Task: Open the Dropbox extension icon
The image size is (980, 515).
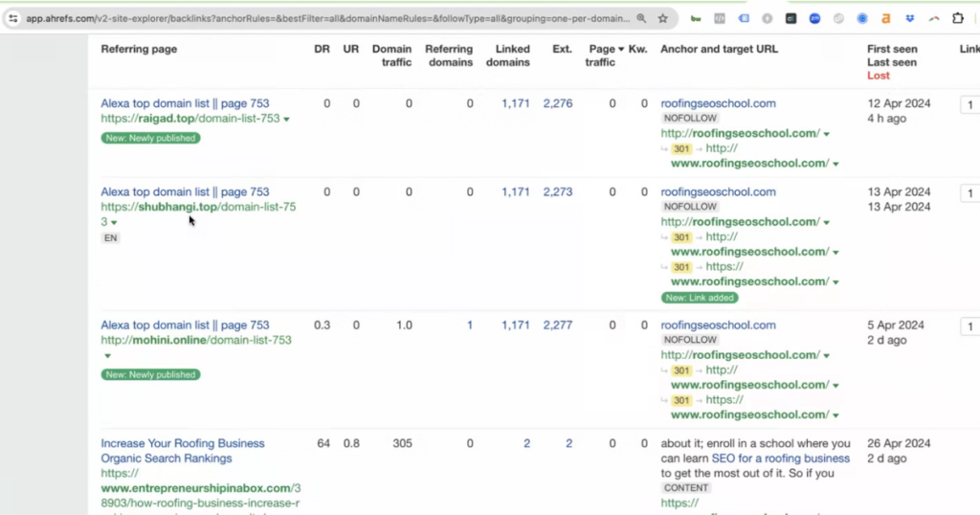Action: [910, 19]
